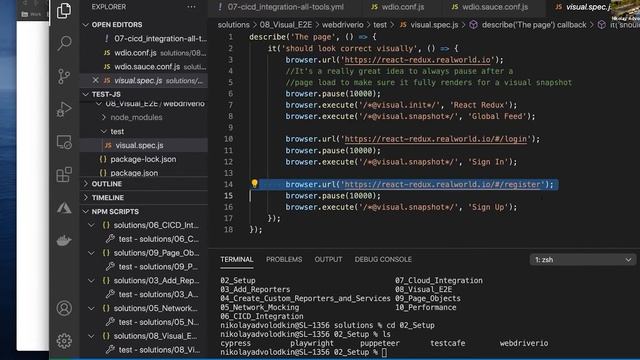Open the Search view in activity bar
Image resolution: width=640 pixels, height=360 pixels.
(x=64, y=43)
